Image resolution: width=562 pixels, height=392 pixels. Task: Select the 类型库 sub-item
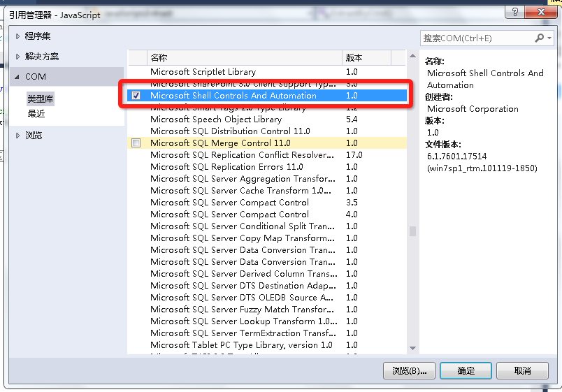tap(40, 99)
